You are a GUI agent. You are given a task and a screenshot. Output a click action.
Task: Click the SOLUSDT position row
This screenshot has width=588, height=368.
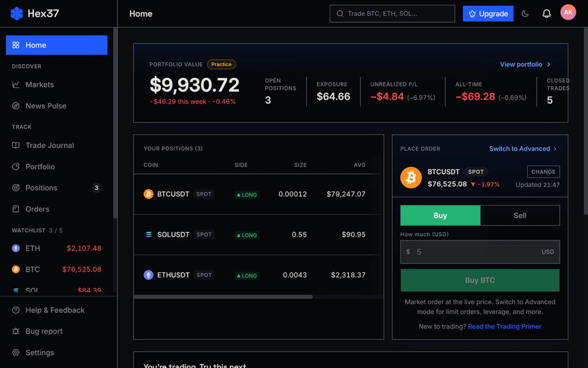(x=259, y=235)
